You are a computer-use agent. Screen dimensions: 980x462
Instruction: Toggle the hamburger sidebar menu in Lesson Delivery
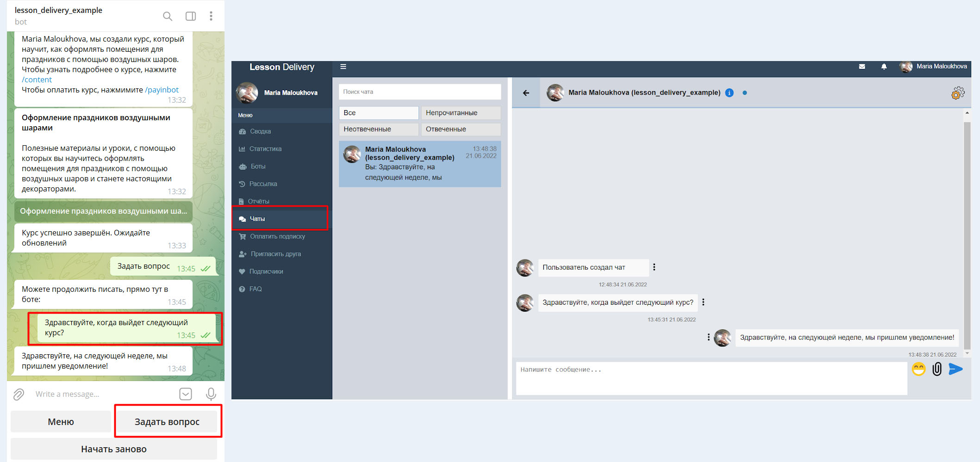(x=343, y=67)
